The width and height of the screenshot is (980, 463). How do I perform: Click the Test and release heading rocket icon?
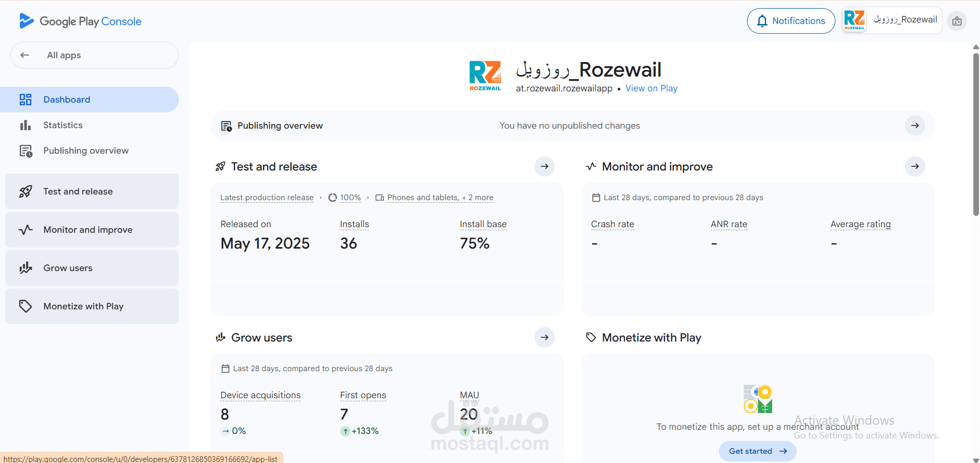pyautogui.click(x=220, y=166)
